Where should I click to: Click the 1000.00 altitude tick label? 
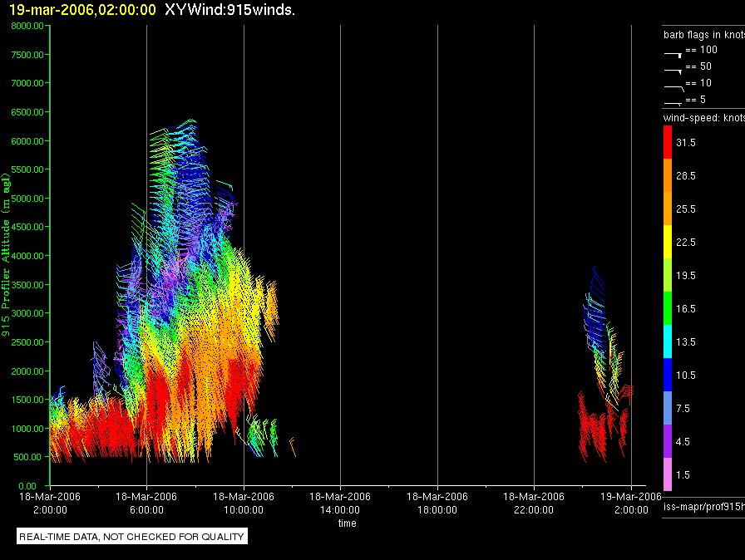[27, 429]
